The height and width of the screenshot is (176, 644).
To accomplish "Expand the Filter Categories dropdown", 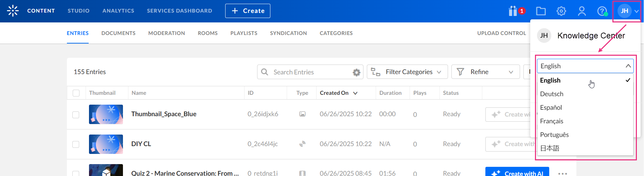I will pyautogui.click(x=407, y=72).
